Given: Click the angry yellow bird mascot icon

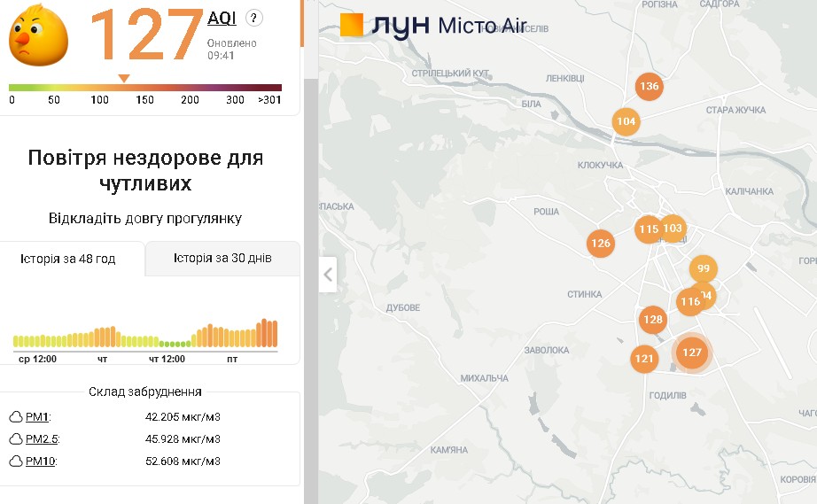Looking at the screenshot, I should click(39, 35).
